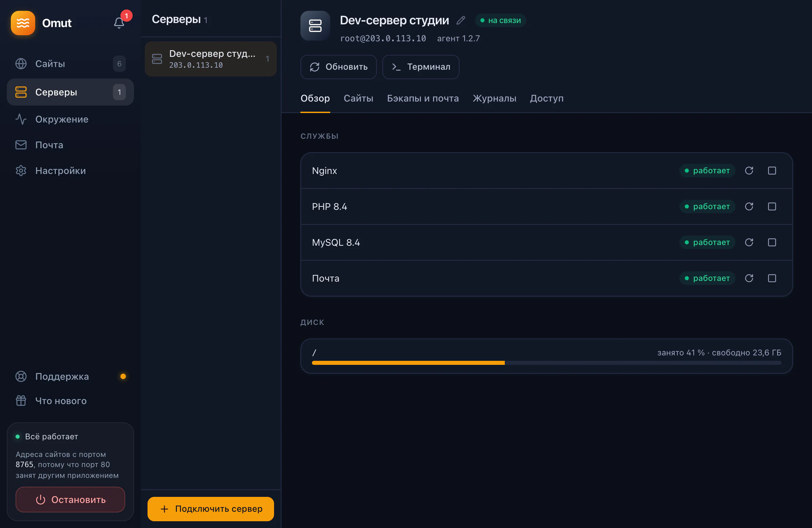
Task: Click the Omut logo icon
Action: pos(23,23)
